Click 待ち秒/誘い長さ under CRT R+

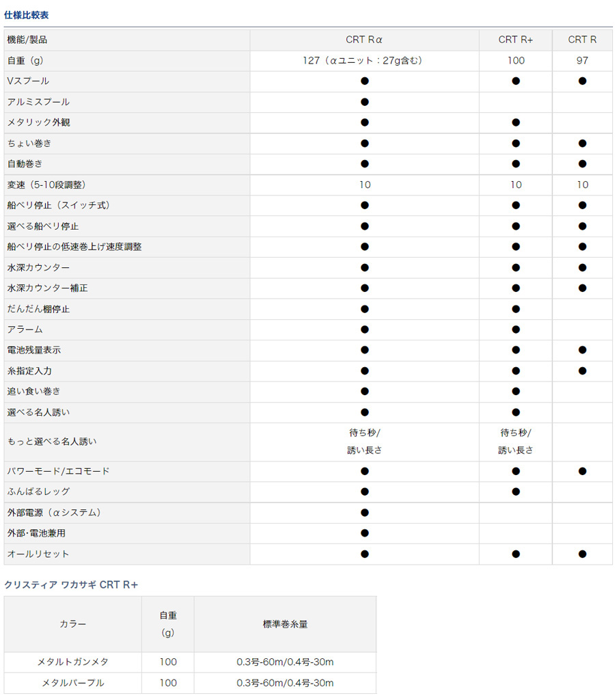tap(515, 442)
